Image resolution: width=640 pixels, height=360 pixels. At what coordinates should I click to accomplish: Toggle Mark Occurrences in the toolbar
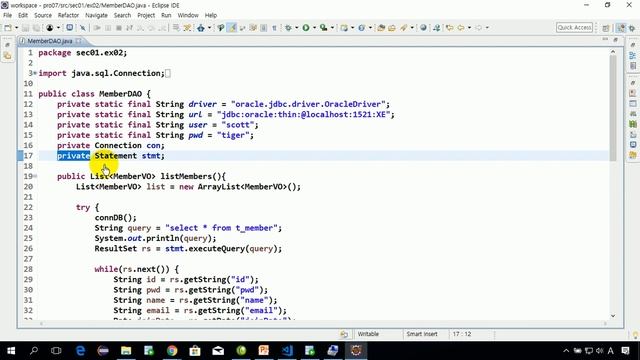[x=232, y=28]
